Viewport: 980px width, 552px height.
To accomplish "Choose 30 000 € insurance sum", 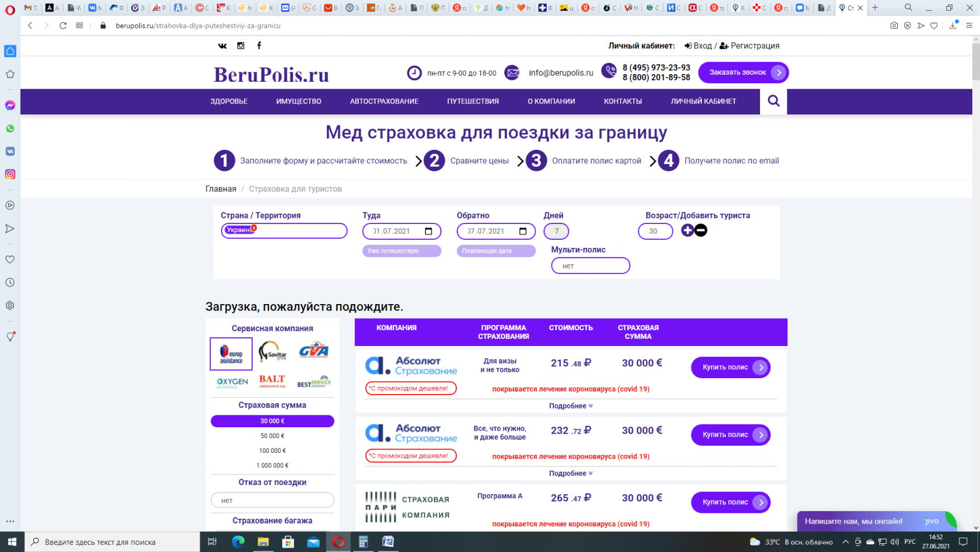I will (x=272, y=421).
